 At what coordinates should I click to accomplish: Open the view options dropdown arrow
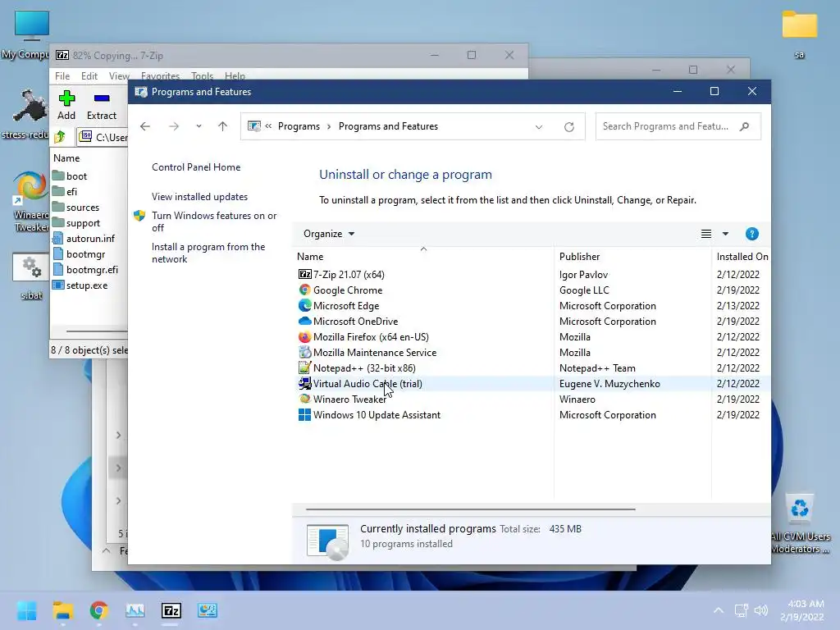coord(725,234)
